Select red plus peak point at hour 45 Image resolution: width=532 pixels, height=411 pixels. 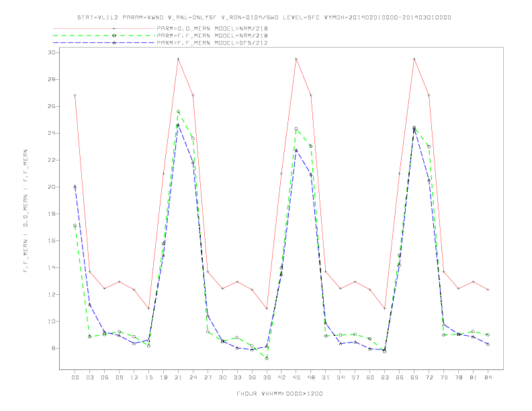(x=296, y=59)
